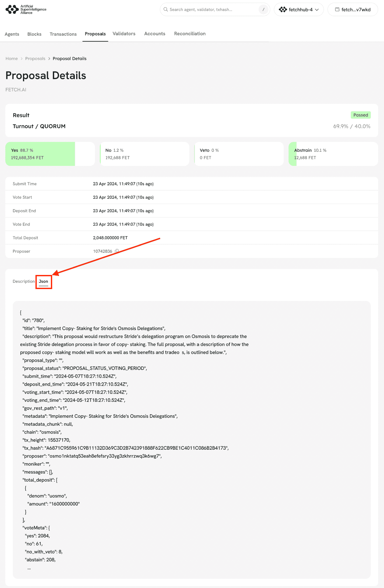Open the Transactions tab
This screenshot has width=384, height=588.
[x=63, y=34]
